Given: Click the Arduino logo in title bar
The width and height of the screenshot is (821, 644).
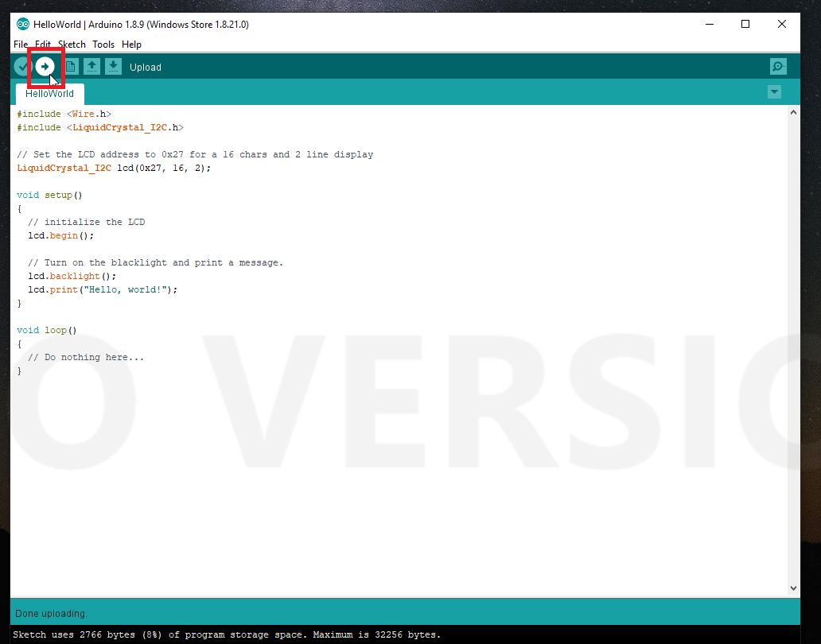Looking at the screenshot, I should [22, 24].
